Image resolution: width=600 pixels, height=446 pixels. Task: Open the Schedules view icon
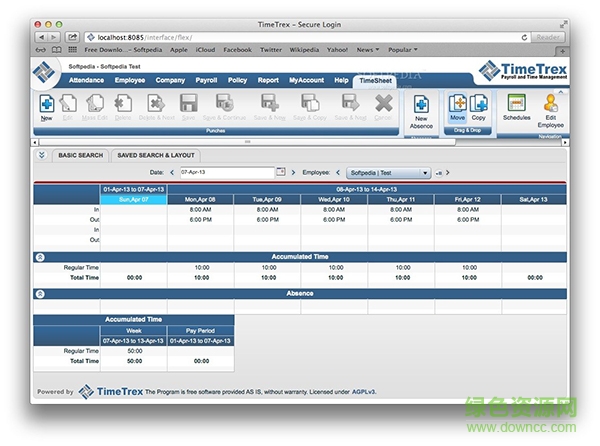coord(516,106)
